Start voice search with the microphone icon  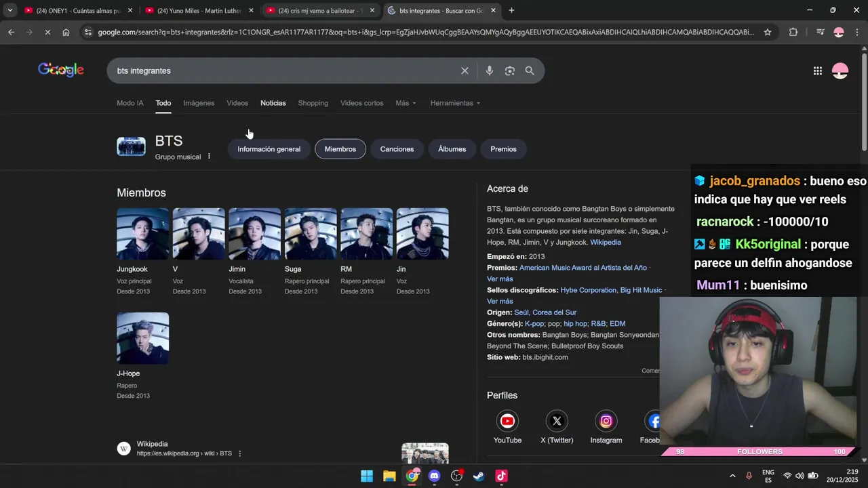(x=489, y=70)
